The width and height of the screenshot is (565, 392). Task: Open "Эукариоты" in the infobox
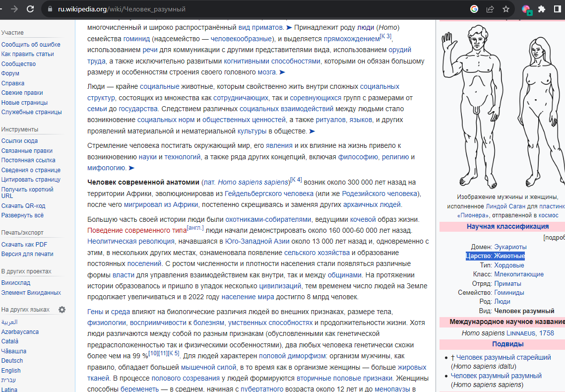click(510, 247)
